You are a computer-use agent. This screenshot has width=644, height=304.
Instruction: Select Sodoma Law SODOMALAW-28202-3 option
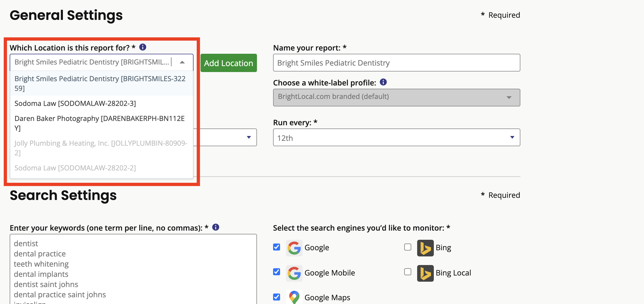[x=102, y=103]
